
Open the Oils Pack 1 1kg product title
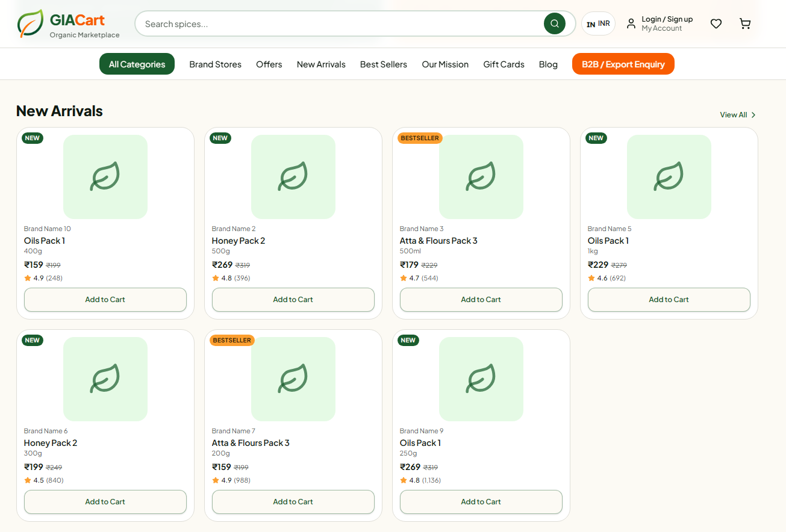(608, 241)
